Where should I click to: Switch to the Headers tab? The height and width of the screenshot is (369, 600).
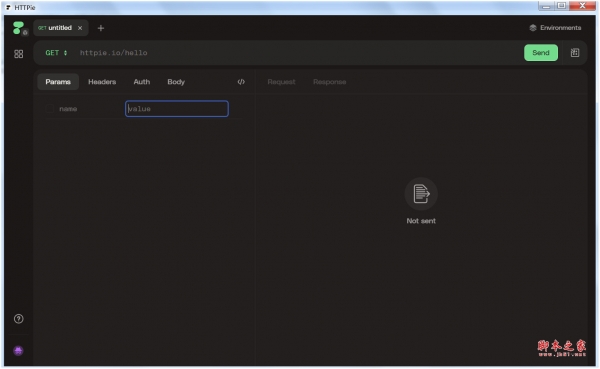coord(102,82)
